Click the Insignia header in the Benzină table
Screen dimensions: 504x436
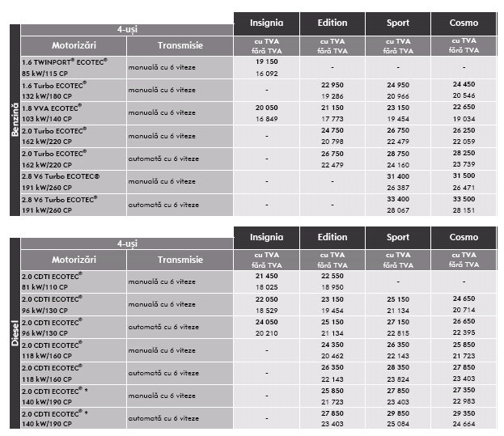[x=266, y=23]
